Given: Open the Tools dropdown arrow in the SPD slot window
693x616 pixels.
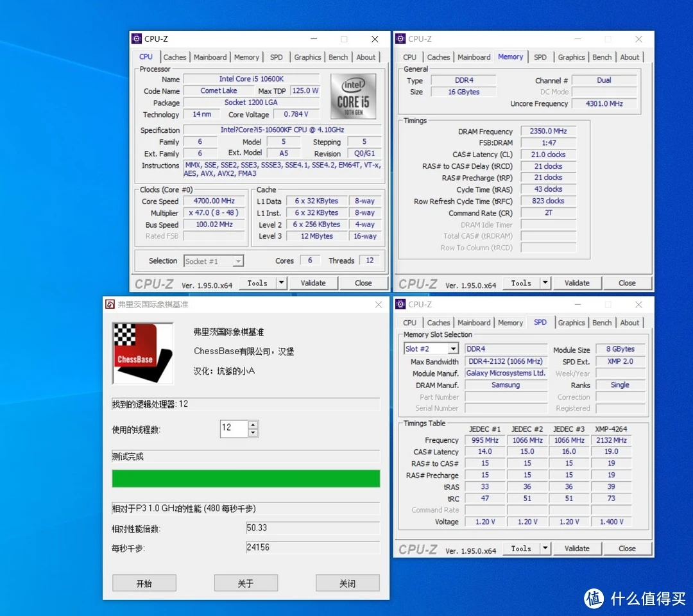Looking at the screenshot, I should [545, 549].
